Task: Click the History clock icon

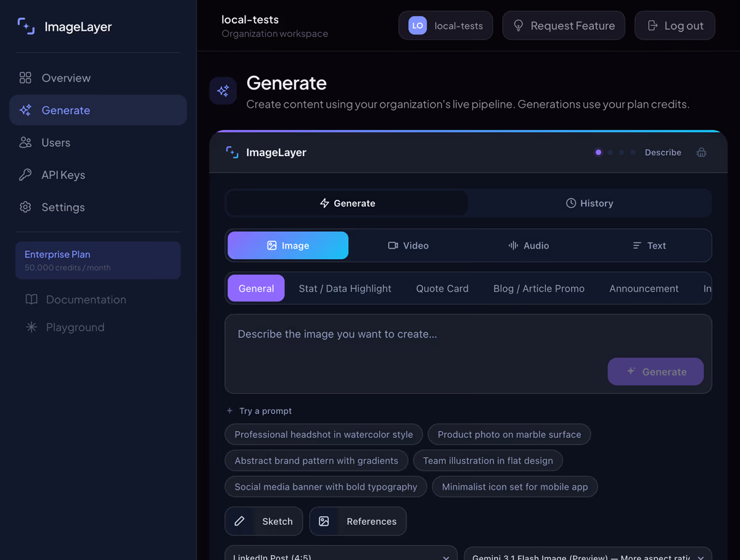Action: (x=571, y=203)
